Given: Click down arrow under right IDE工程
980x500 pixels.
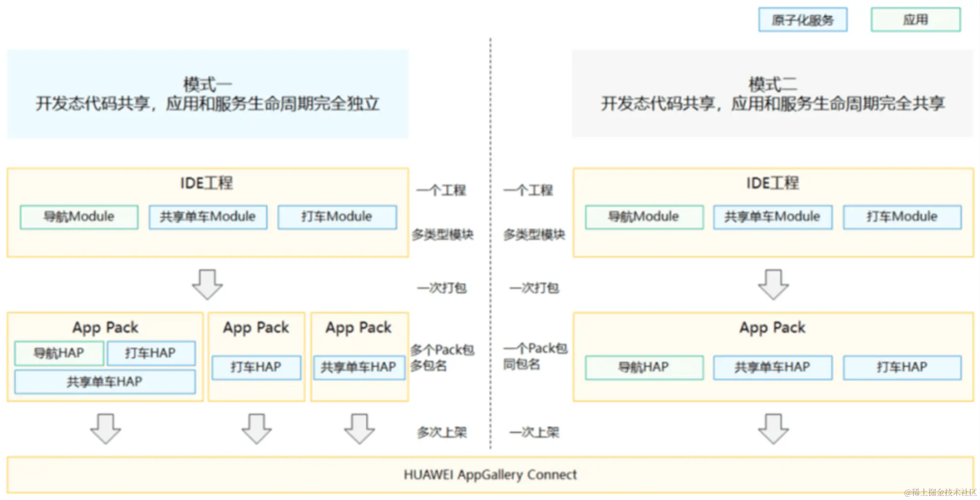Looking at the screenshot, I should (x=773, y=284).
